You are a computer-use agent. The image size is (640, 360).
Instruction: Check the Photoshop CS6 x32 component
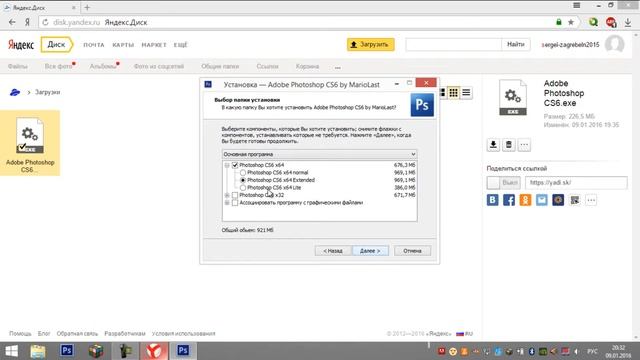(235, 195)
